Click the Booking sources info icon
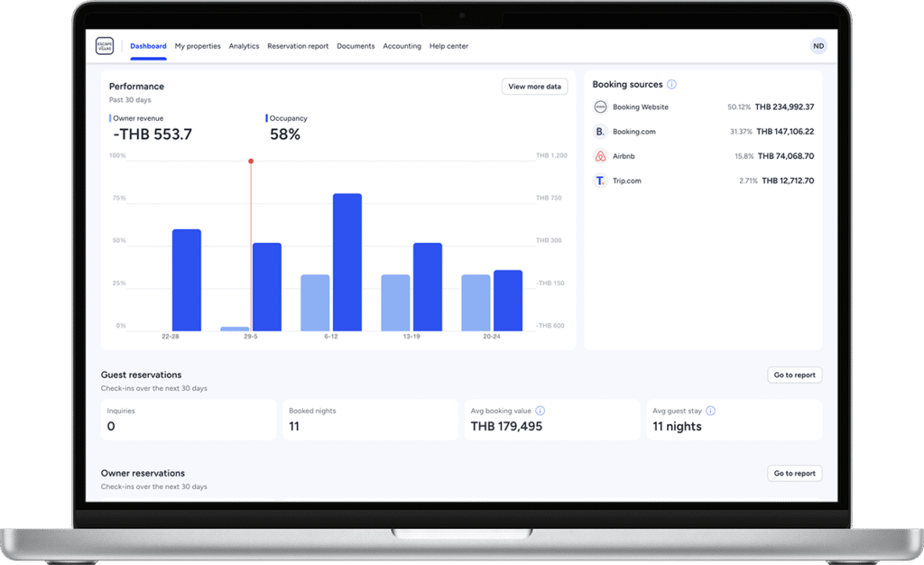This screenshot has height=565, width=924. coord(671,85)
